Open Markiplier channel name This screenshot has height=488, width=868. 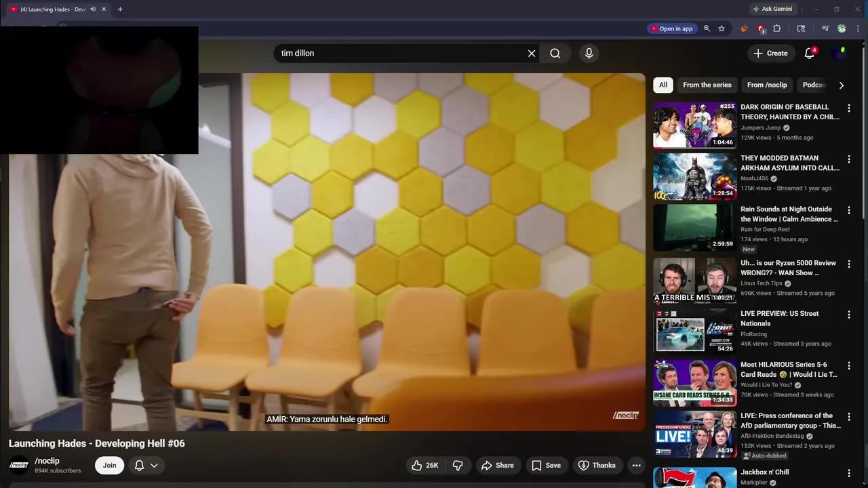tap(754, 483)
